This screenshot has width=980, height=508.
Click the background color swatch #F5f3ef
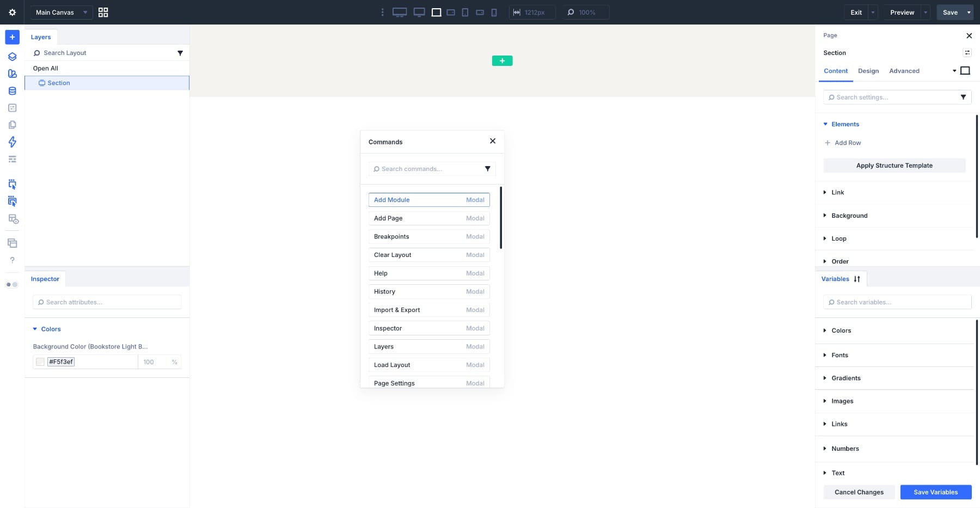[40, 362]
